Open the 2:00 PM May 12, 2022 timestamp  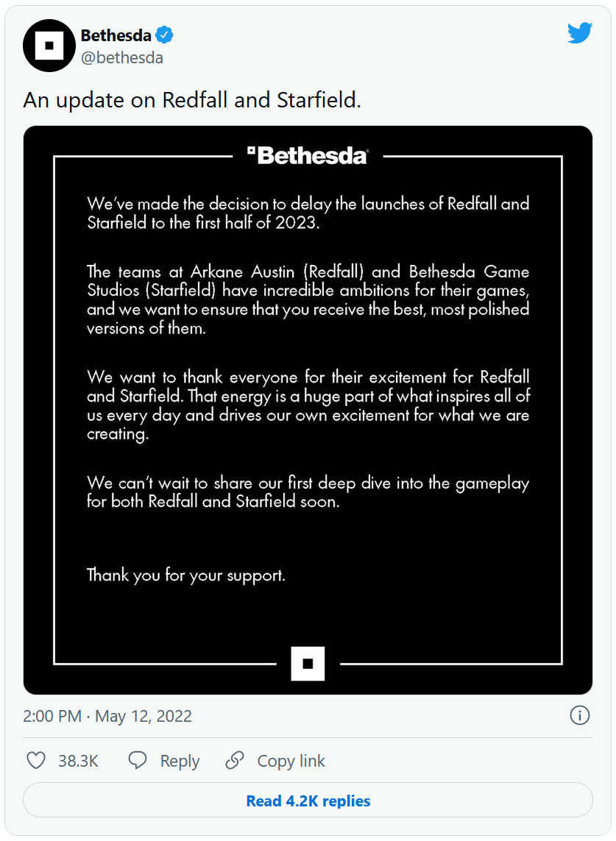[x=107, y=716]
